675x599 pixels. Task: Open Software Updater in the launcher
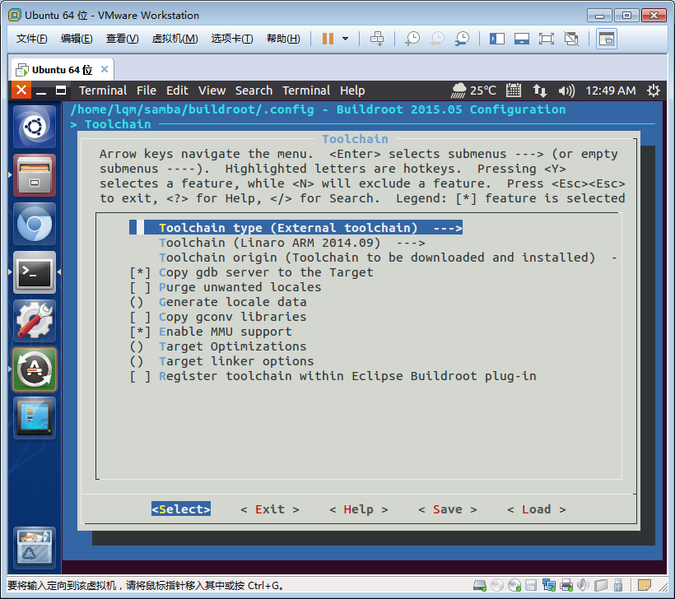pos(35,368)
